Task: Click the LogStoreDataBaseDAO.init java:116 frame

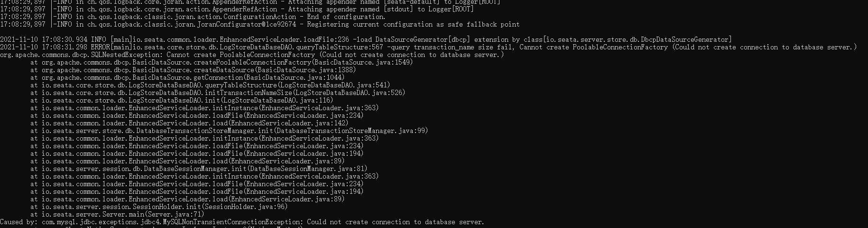Action: (x=182, y=100)
